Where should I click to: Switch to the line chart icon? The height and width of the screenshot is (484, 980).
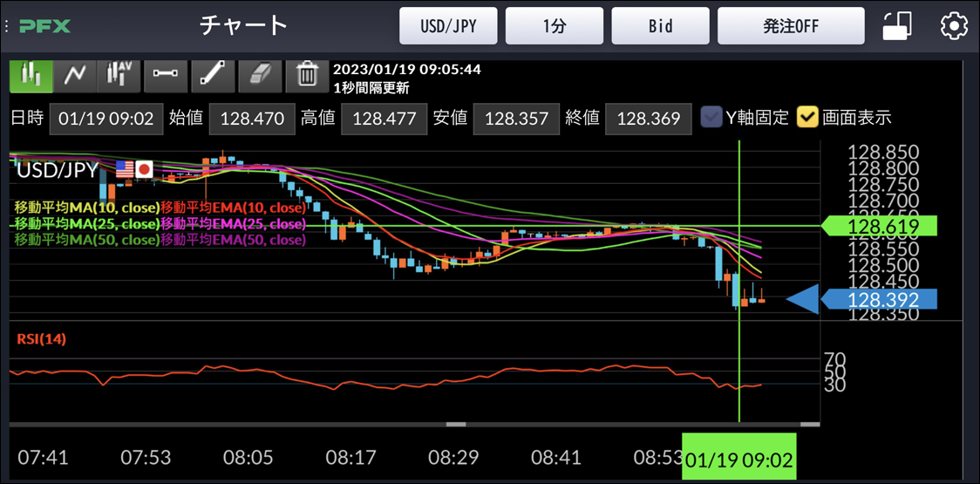pos(75,75)
